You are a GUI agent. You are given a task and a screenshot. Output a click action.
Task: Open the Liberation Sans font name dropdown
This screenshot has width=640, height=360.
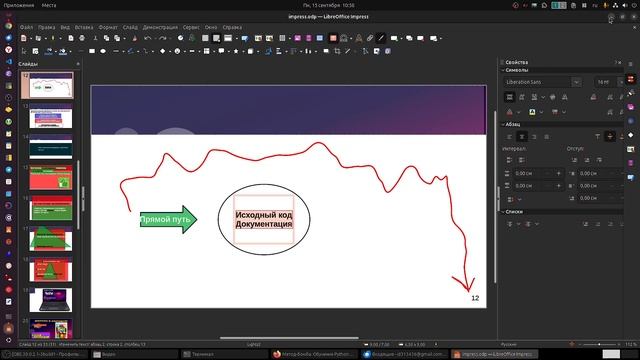point(576,82)
